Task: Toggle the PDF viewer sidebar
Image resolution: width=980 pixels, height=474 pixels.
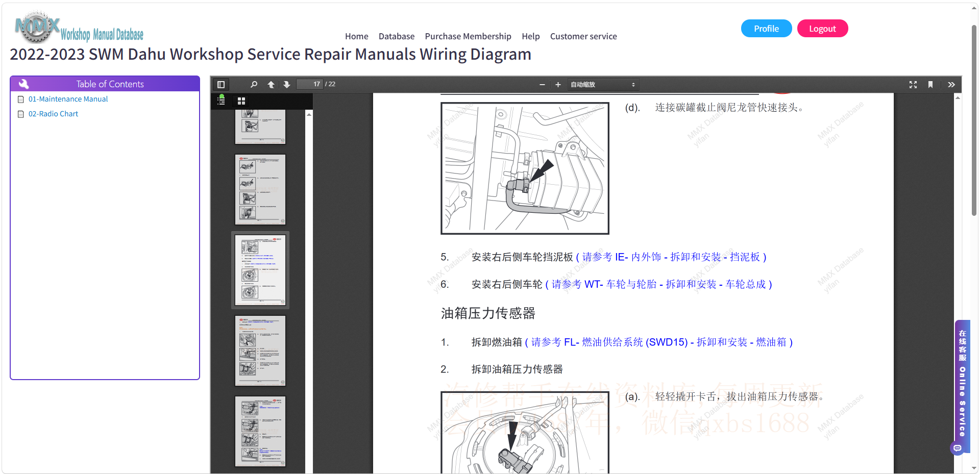Action: [x=221, y=85]
